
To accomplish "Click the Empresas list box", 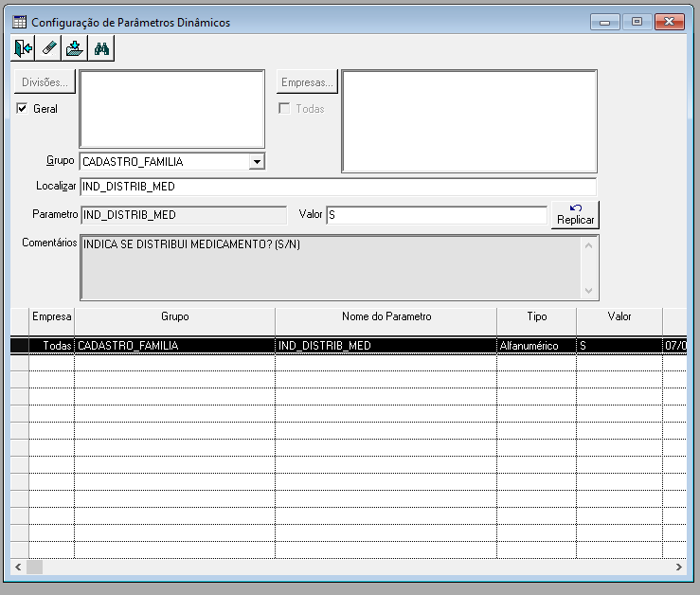I will point(469,121).
